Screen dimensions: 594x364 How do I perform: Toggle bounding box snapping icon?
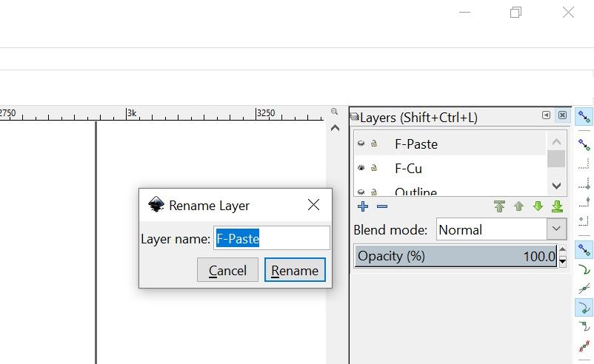(584, 144)
